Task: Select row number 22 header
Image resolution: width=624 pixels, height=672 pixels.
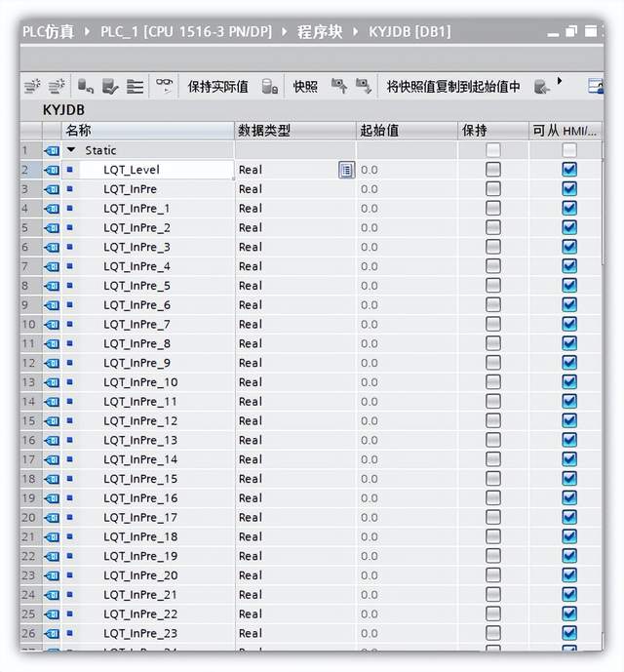Action: click(x=31, y=556)
